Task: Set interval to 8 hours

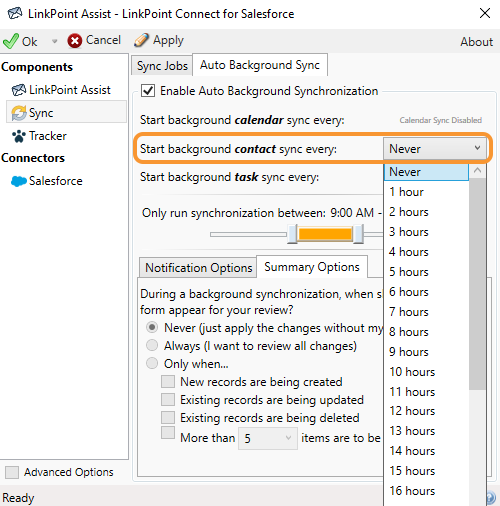Action: 426,332
